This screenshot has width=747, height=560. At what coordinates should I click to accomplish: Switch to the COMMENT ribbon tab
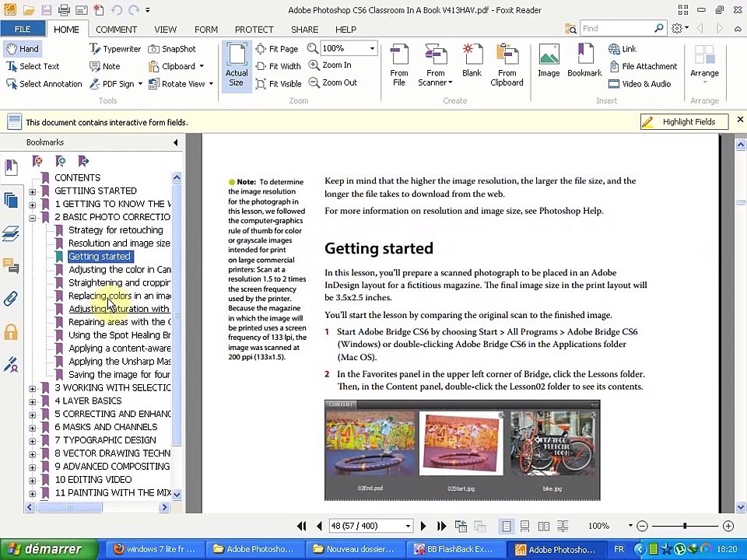click(116, 30)
